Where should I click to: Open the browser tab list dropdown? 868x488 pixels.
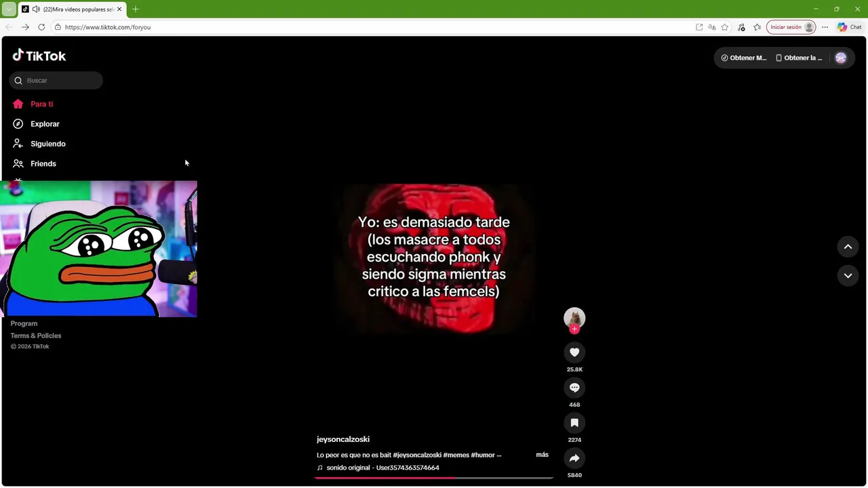coord(9,9)
